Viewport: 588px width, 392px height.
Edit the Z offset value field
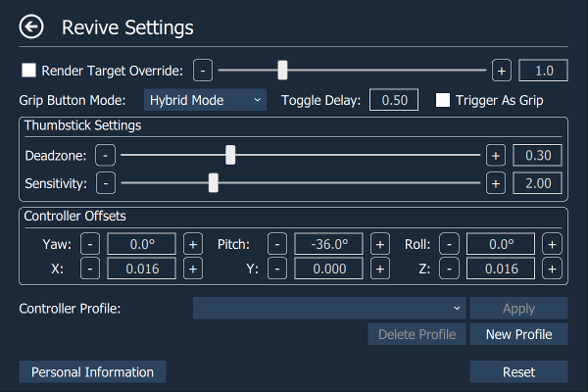[x=501, y=269]
